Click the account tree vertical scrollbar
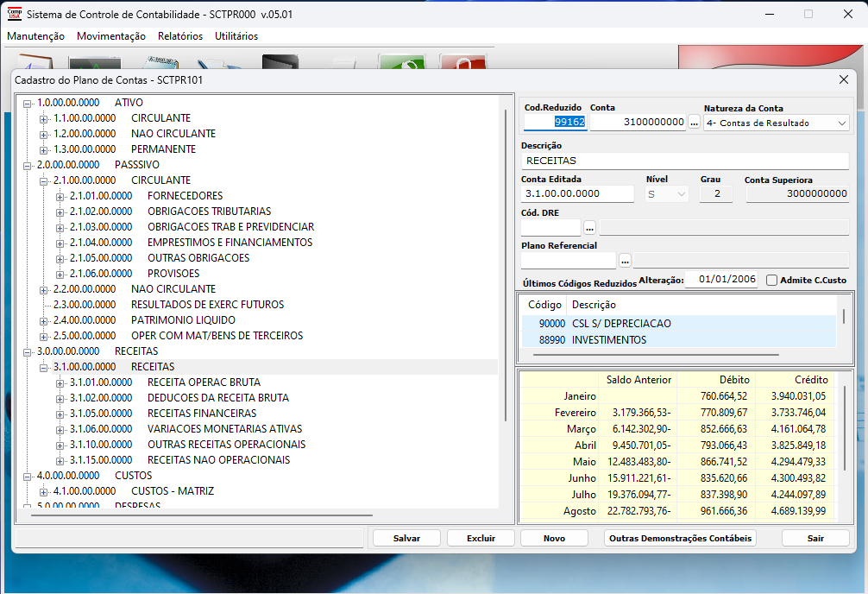 click(506, 266)
